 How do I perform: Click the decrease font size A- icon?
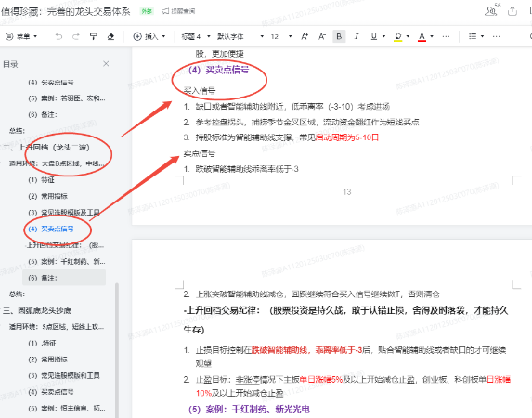pyautogui.click(x=322, y=36)
